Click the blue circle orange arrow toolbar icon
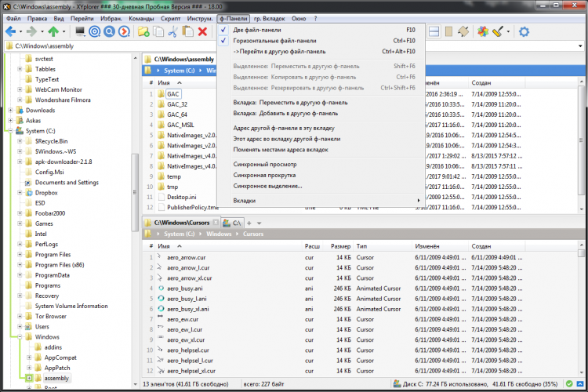588x392 pixels. coord(124,32)
